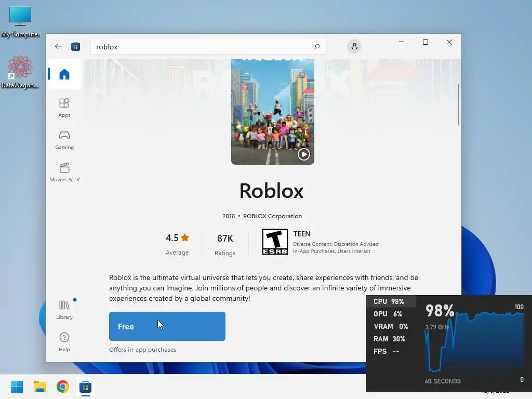
Task: Open Movies & TV in the sidebar
Action: tap(64, 172)
